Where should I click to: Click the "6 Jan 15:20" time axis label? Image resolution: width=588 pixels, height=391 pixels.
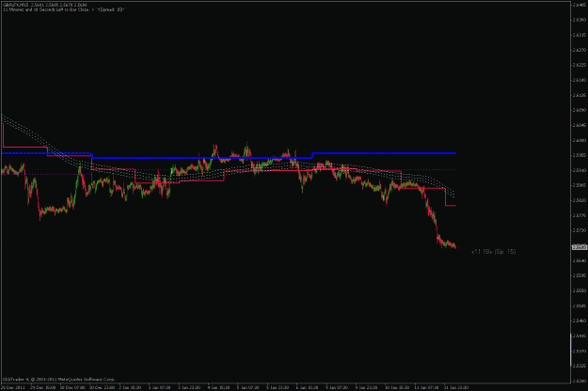click(307, 387)
